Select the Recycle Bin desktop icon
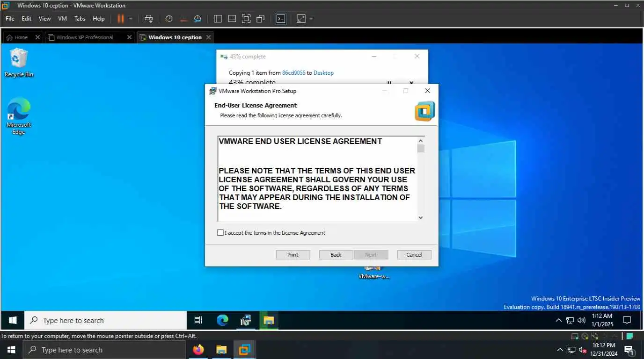The image size is (644, 359). click(19, 63)
